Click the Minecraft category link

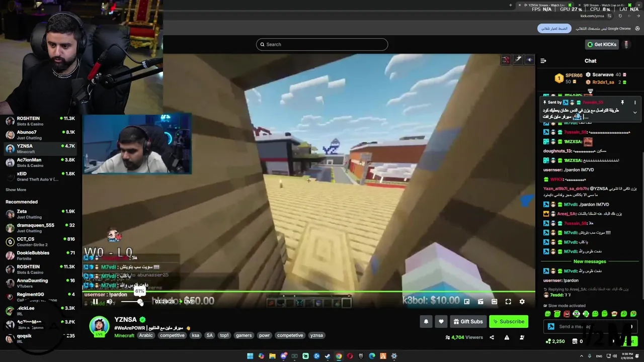click(124, 335)
